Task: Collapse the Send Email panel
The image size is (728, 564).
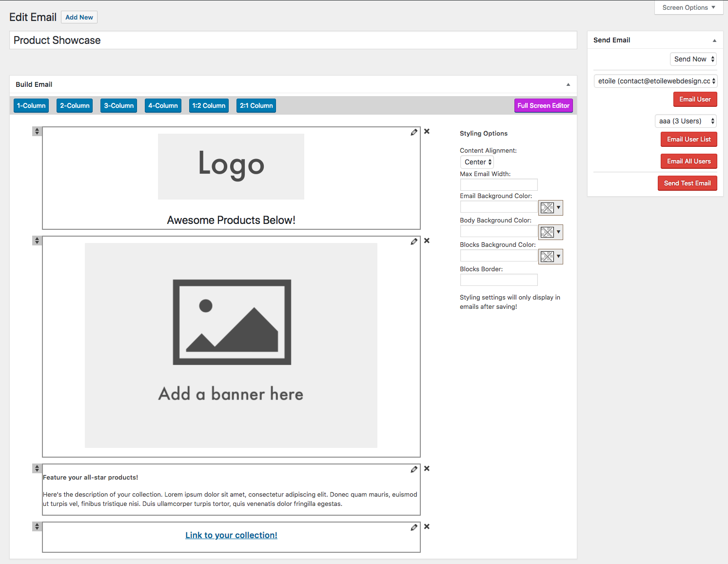Action: point(714,40)
